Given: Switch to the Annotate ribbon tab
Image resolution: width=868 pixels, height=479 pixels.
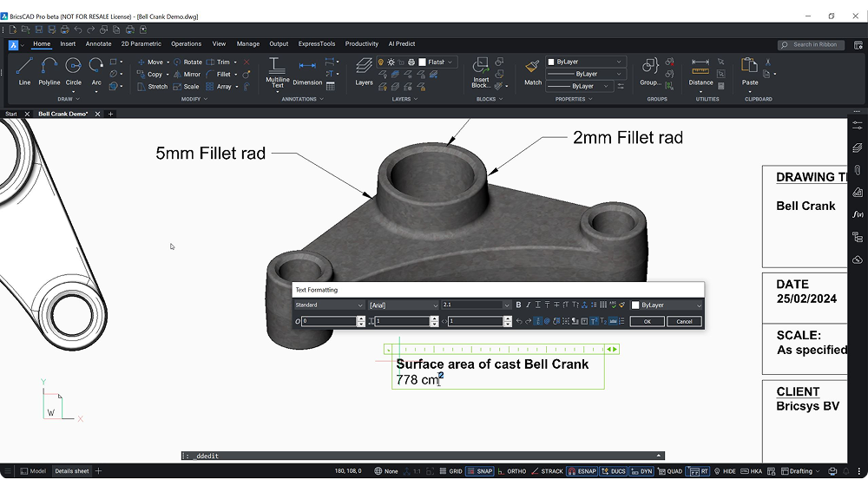Looking at the screenshot, I should pyautogui.click(x=99, y=43).
